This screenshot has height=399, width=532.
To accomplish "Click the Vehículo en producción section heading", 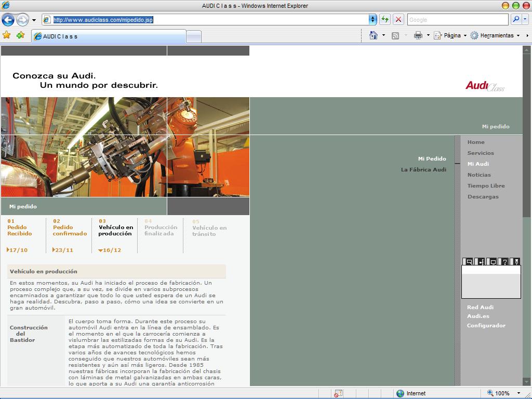I will click(x=44, y=271).
